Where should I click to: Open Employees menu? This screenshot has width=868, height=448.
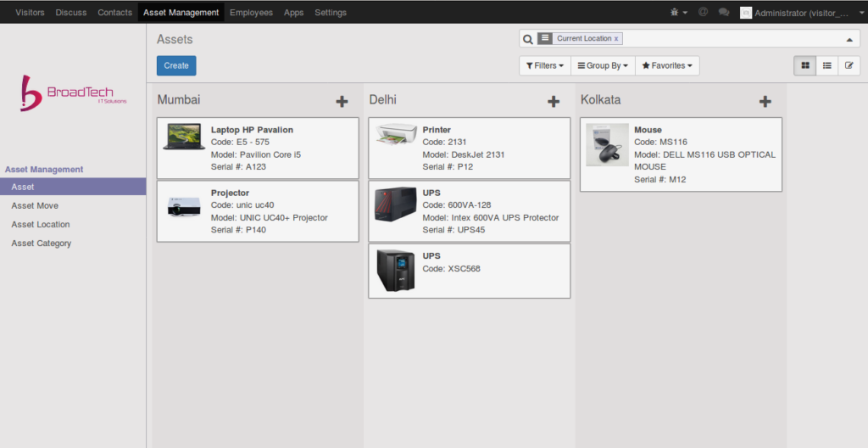click(x=251, y=13)
